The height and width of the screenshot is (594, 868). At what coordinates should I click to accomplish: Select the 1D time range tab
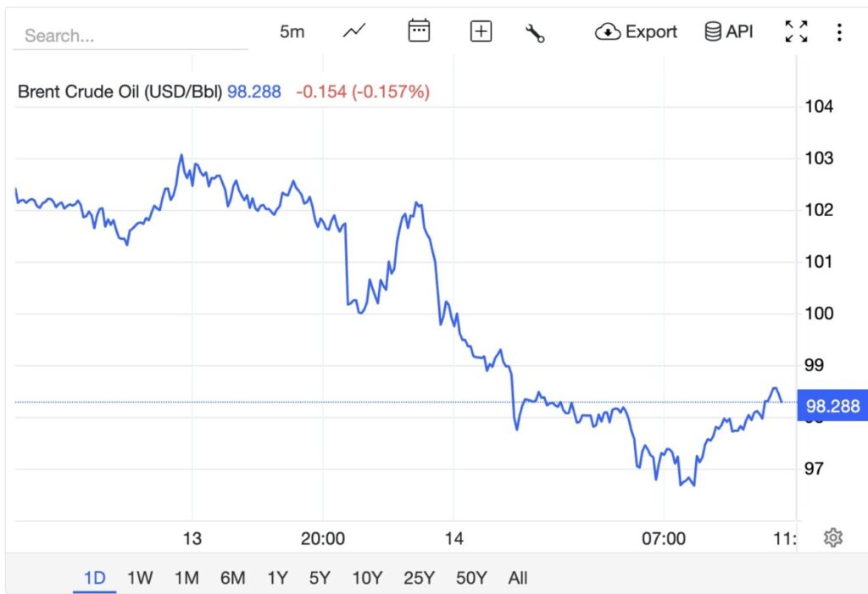(x=94, y=578)
